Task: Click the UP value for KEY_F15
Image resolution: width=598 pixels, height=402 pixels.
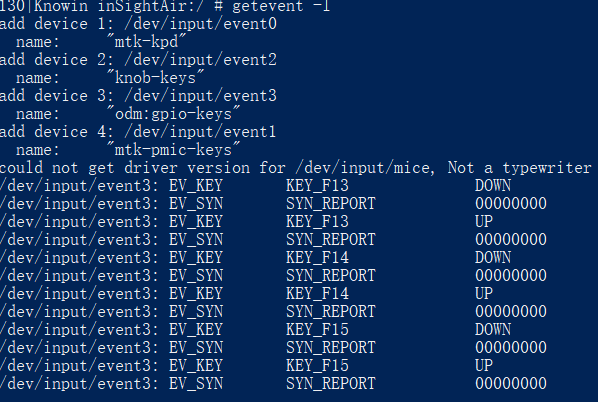Action: (484, 365)
